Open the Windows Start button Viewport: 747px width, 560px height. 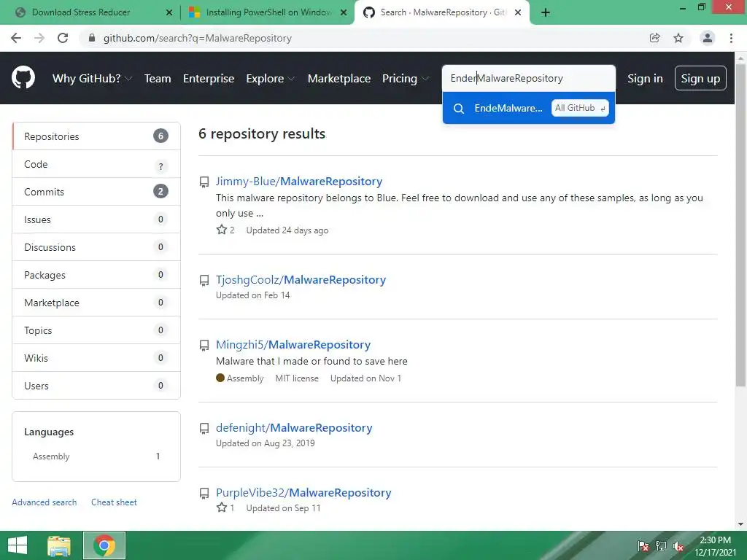coord(18,545)
